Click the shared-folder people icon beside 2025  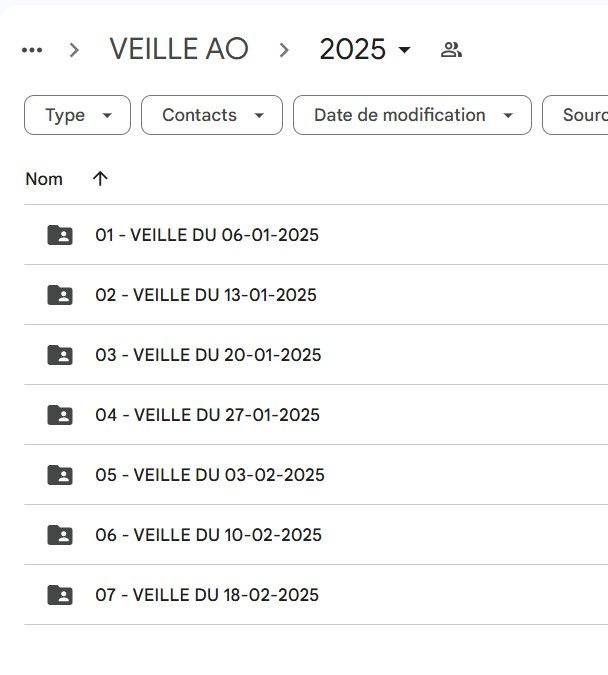(451, 50)
